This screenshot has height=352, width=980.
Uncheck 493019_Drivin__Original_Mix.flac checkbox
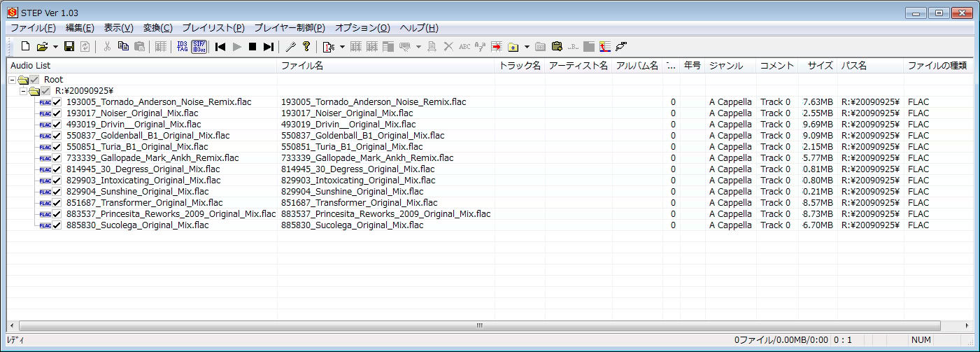coord(57,125)
